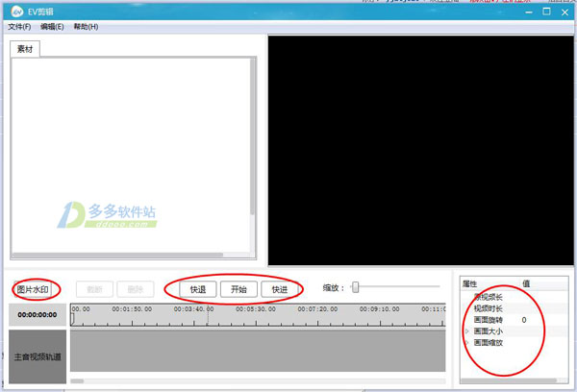Click the 快退 rewind button

(198, 289)
